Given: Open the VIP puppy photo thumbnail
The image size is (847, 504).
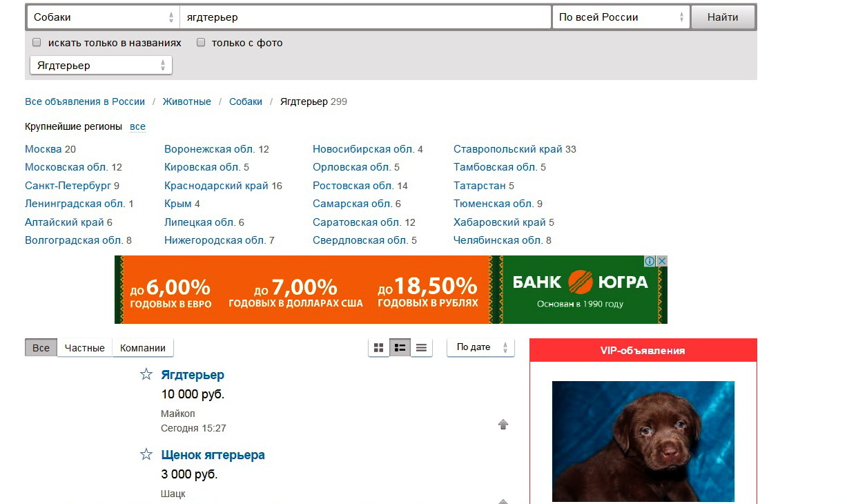Looking at the screenshot, I should point(643,441).
